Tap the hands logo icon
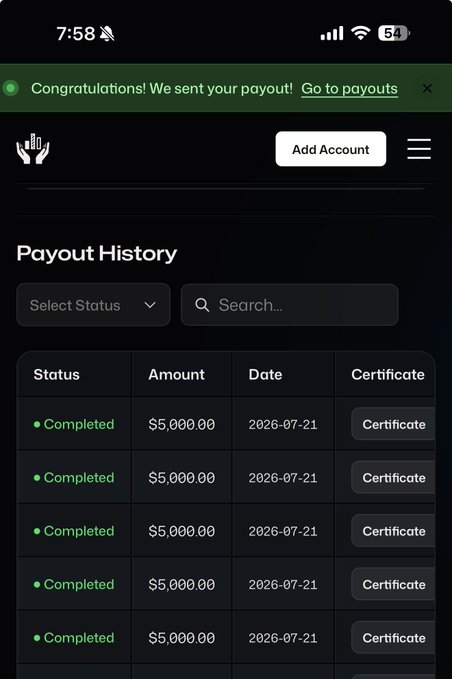Image resolution: width=452 pixels, height=679 pixels. (x=33, y=149)
